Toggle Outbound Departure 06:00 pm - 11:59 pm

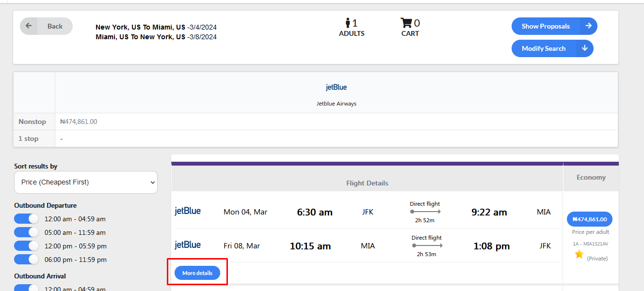26,260
